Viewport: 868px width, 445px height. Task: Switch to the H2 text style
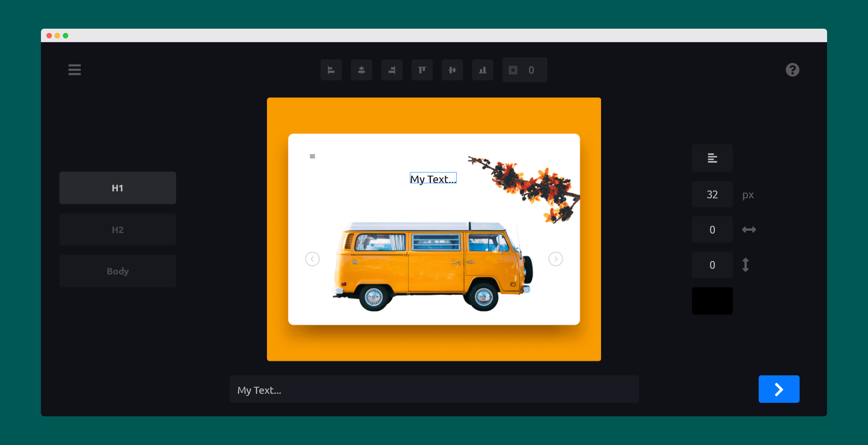[x=118, y=230]
